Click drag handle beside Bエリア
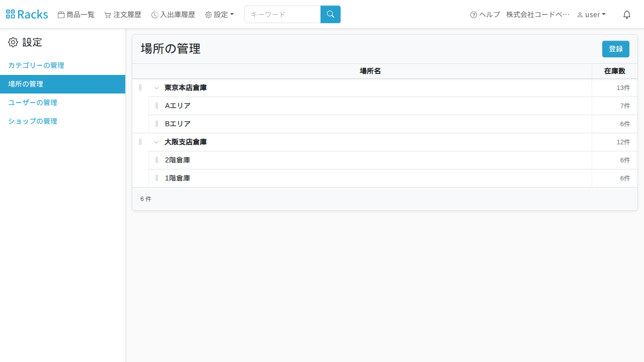The image size is (644, 362). click(x=157, y=124)
